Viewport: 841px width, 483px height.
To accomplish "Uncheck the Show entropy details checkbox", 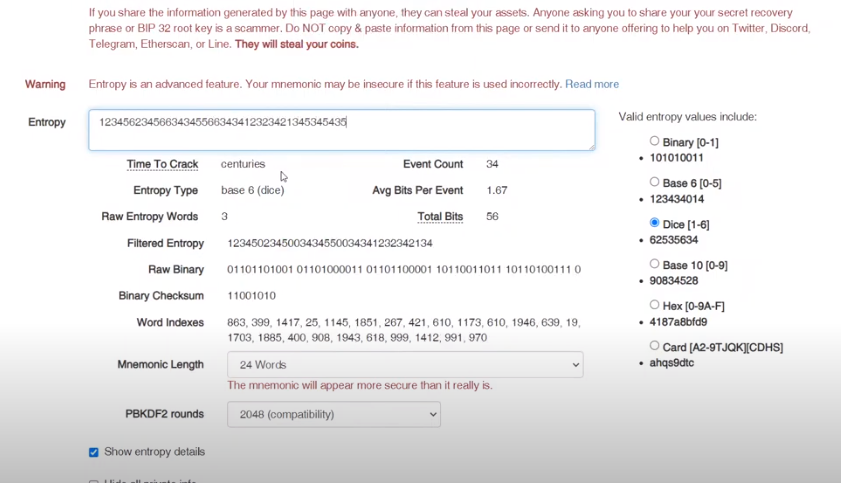I will 94,452.
